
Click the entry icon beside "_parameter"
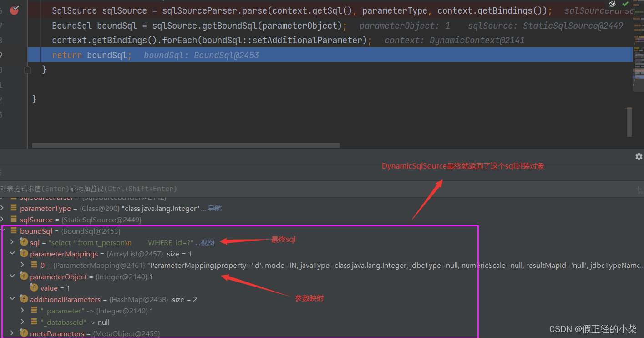[x=34, y=310]
